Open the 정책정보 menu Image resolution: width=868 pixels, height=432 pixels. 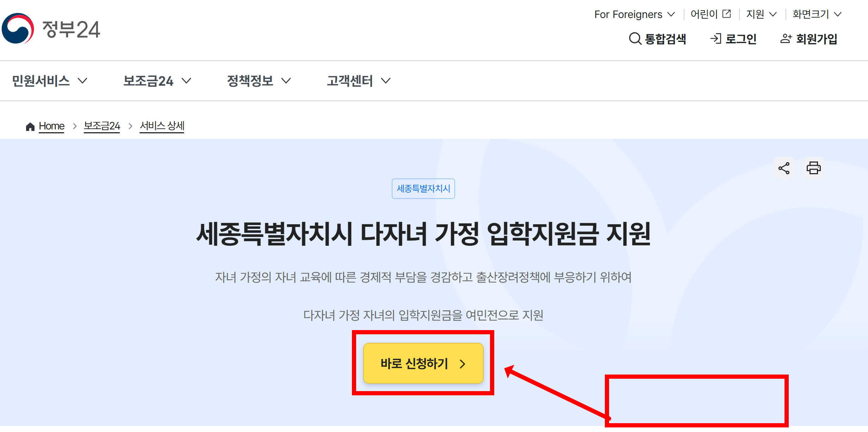pos(259,81)
